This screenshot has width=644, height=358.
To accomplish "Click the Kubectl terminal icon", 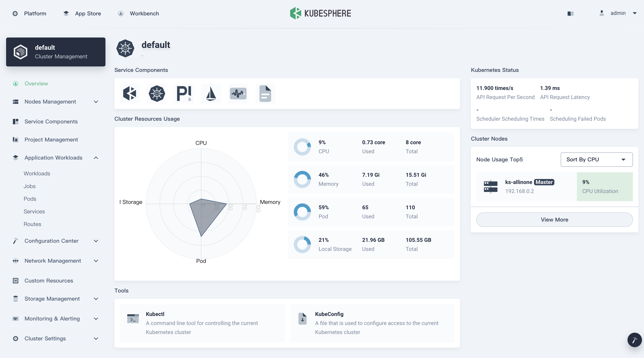I will click(133, 318).
